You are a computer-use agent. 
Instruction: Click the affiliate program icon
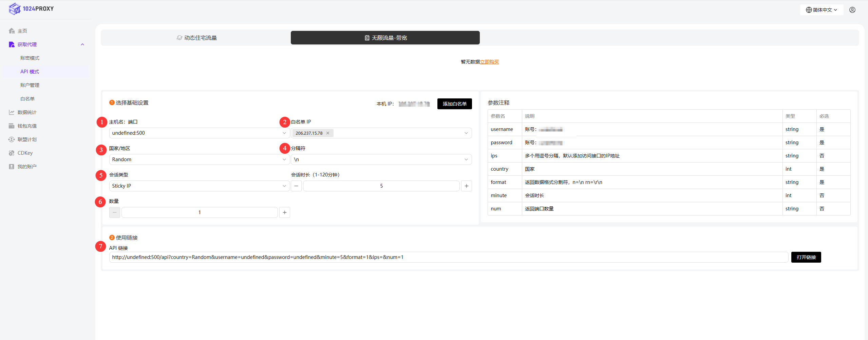pos(12,139)
